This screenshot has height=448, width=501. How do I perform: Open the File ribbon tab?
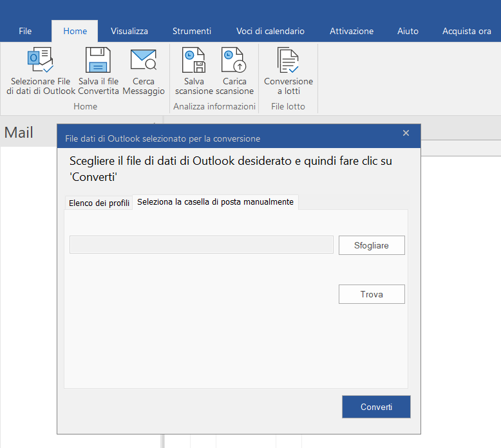[x=25, y=31]
